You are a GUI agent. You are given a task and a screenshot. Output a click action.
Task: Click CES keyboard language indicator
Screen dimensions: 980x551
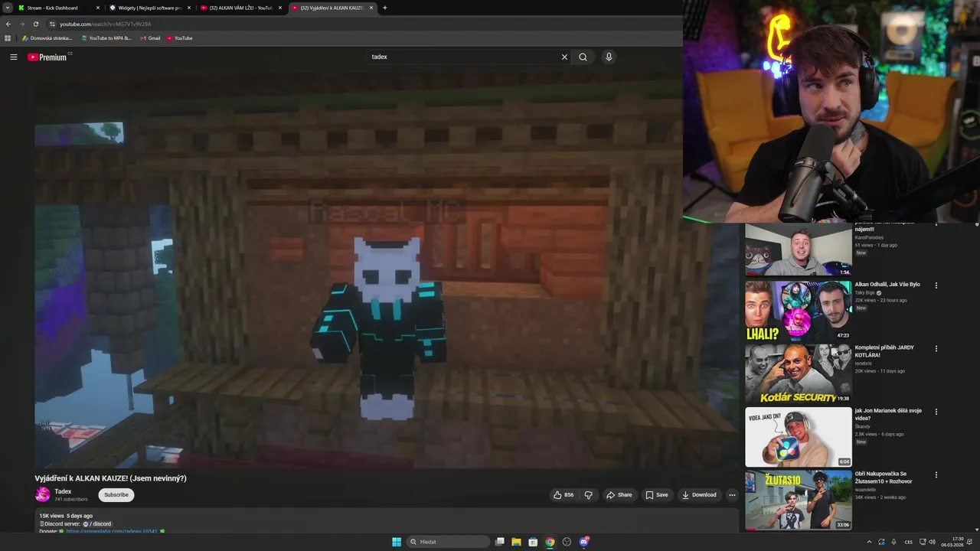pyautogui.click(x=909, y=542)
